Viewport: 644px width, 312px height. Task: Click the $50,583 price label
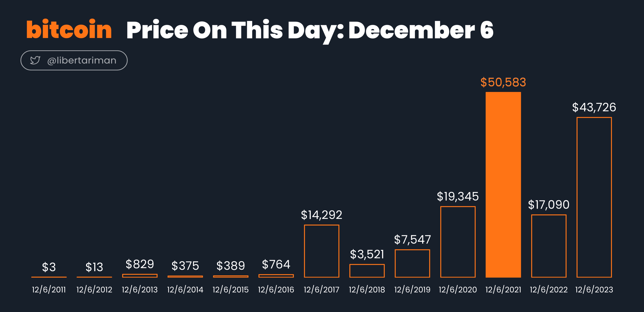(x=503, y=82)
